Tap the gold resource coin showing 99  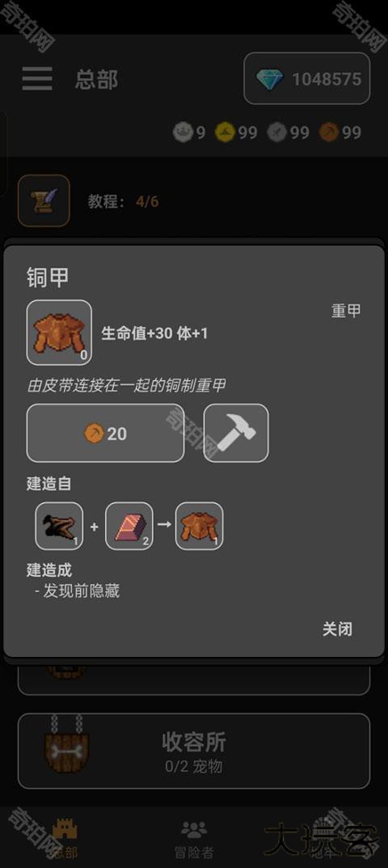(236, 133)
